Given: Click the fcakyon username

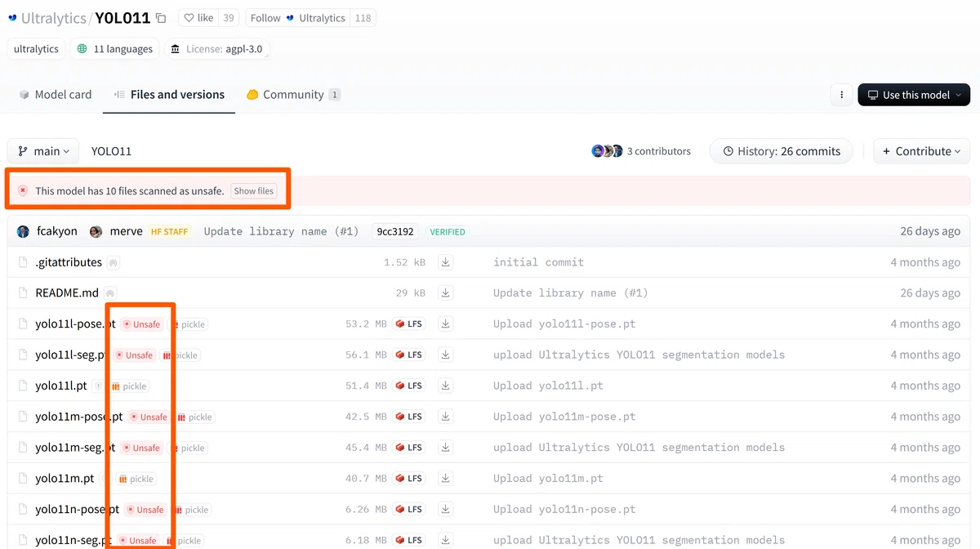Looking at the screenshot, I should 57,231.
